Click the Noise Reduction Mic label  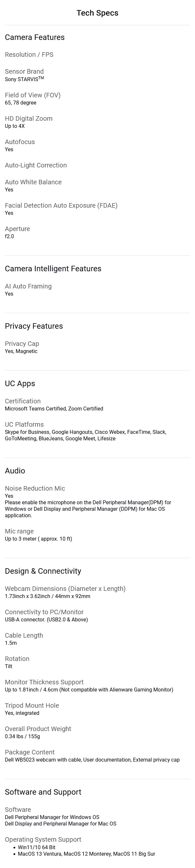pyautogui.click(x=35, y=488)
